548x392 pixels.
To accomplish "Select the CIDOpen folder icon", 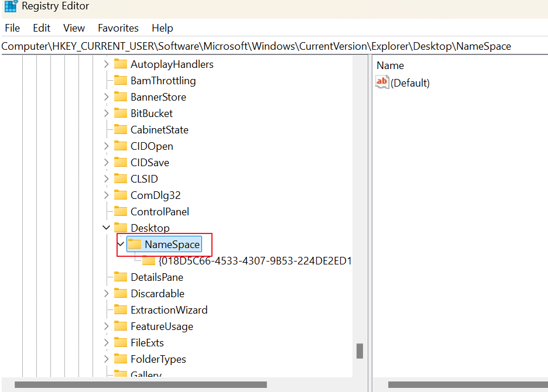I will (121, 146).
